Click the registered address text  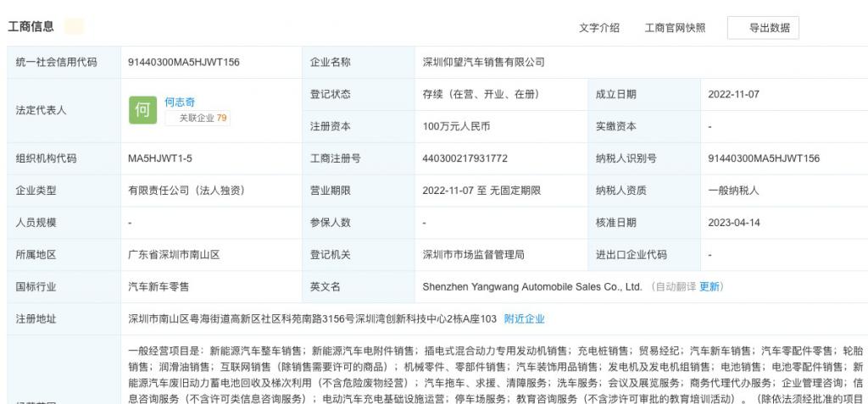[311, 319]
